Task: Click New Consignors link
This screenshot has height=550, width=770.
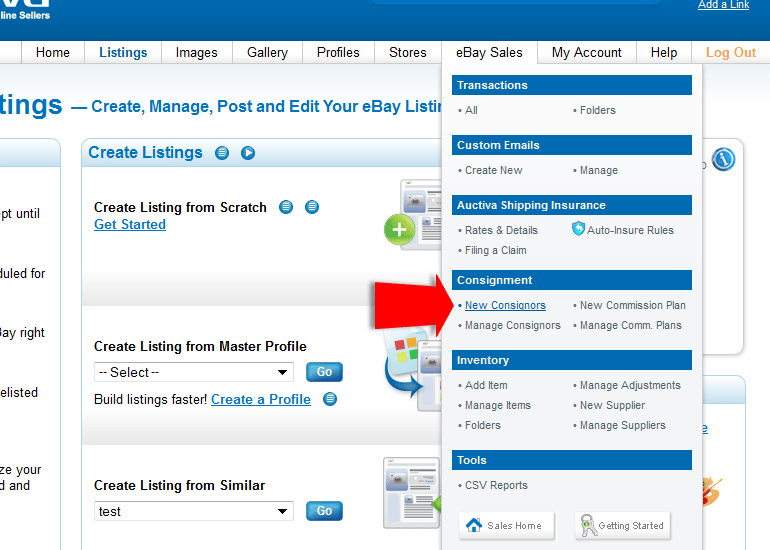Action: pyautogui.click(x=505, y=305)
